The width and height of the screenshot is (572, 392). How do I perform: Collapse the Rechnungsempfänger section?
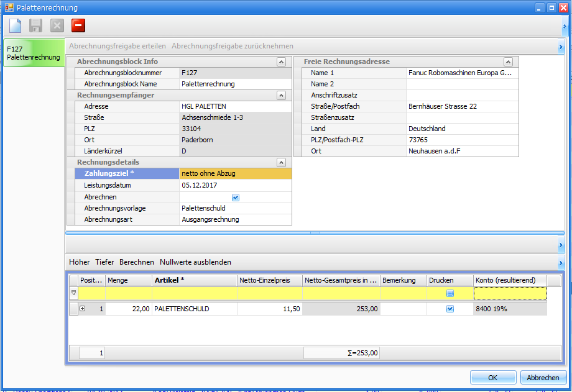[x=281, y=96]
